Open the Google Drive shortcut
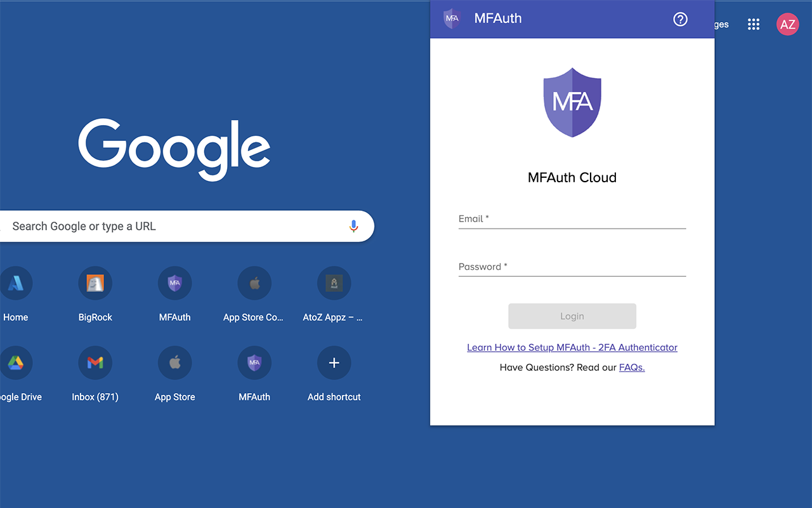 (x=15, y=363)
